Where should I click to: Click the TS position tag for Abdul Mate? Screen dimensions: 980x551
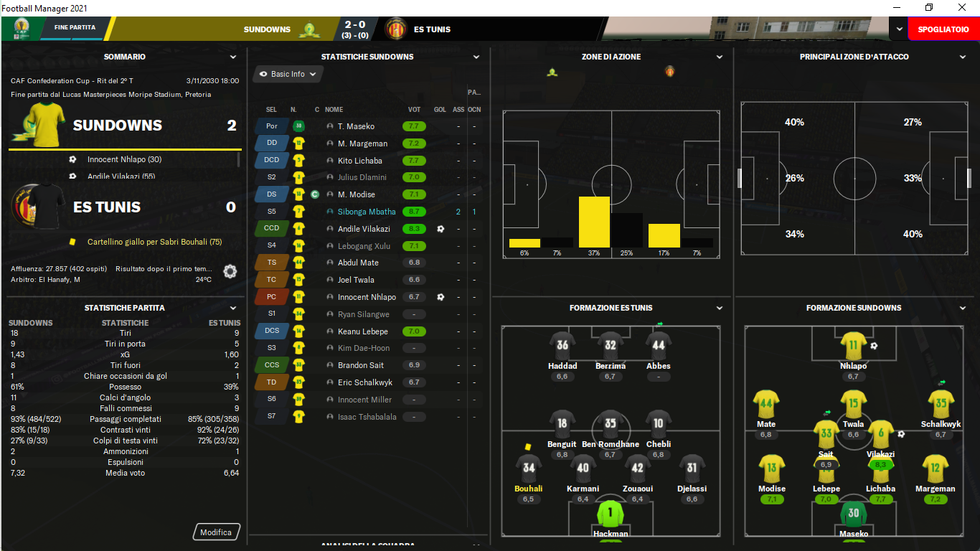click(x=272, y=263)
